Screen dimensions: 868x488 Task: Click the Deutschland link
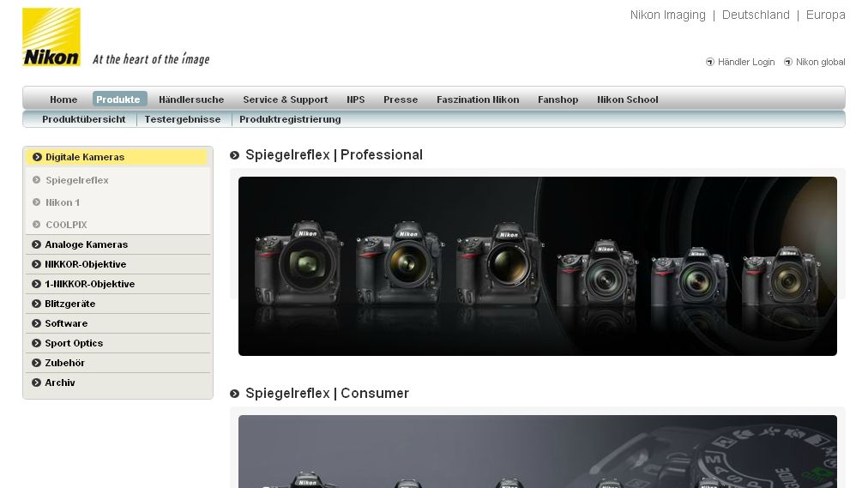[x=756, y=15]
